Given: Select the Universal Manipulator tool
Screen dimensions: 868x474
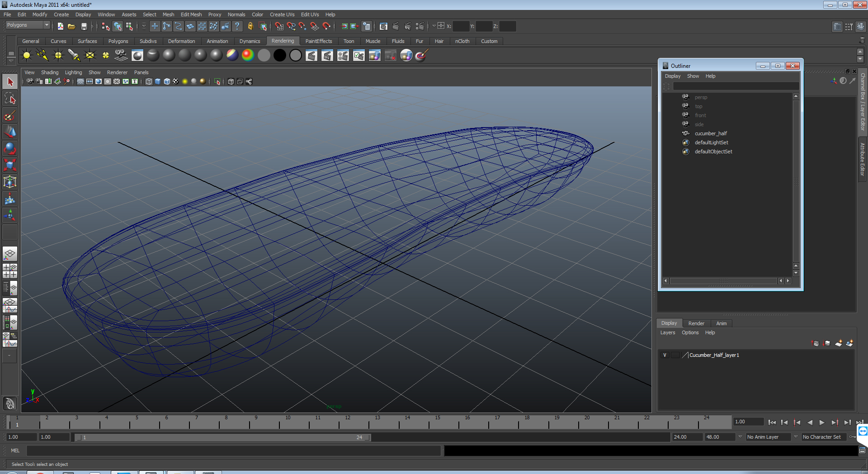Looking at the screenshot, I should coord(10,182).
